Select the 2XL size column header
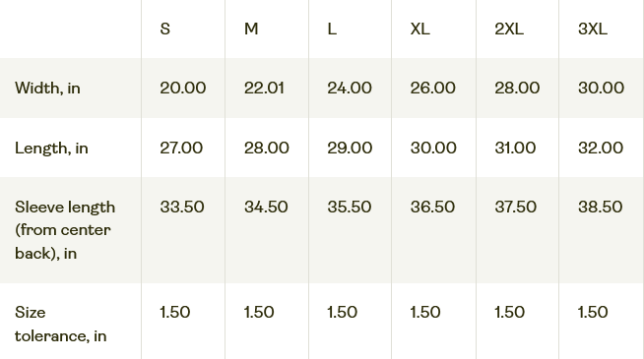 509,30
